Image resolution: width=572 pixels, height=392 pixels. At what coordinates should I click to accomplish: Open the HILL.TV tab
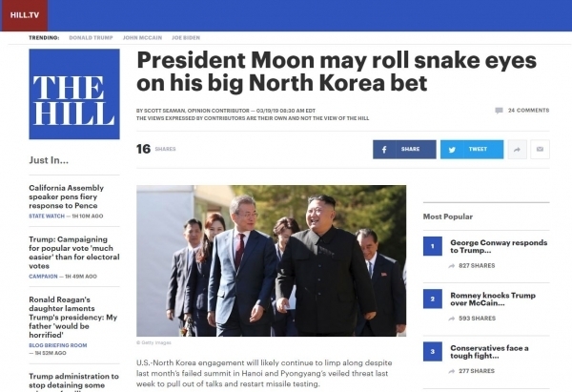click(24, 15)
